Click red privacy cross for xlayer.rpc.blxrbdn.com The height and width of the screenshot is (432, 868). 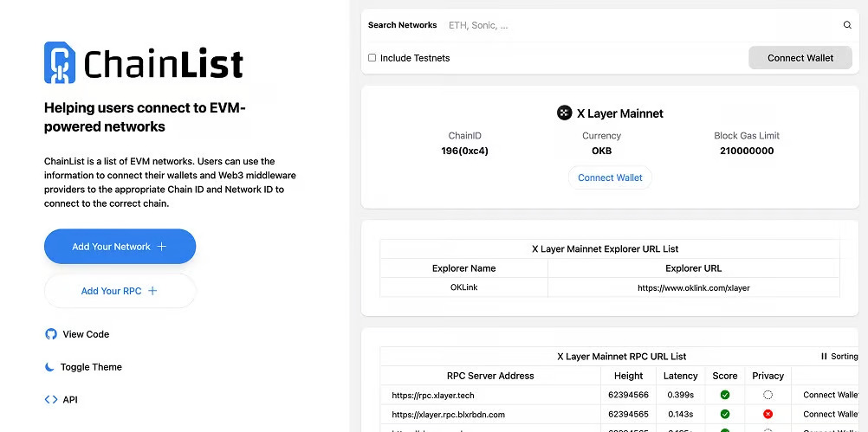coord(768,415)
